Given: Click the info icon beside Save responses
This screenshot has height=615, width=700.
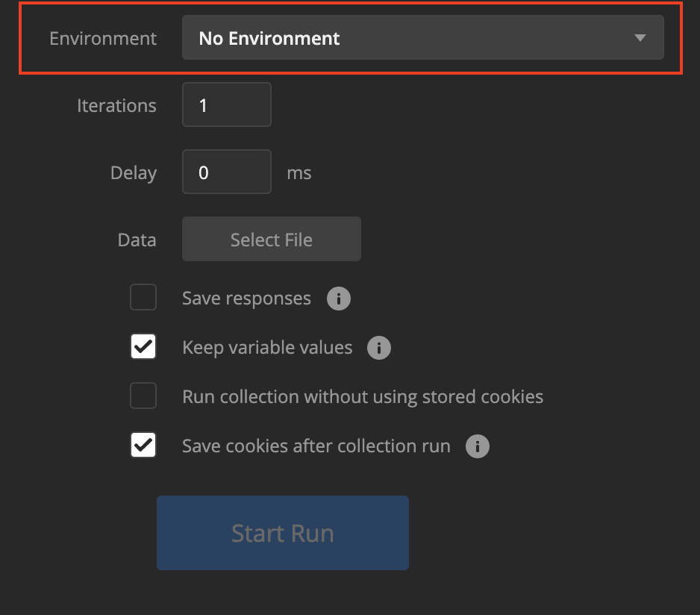Looking at the screenshot, I should (338, 299).
